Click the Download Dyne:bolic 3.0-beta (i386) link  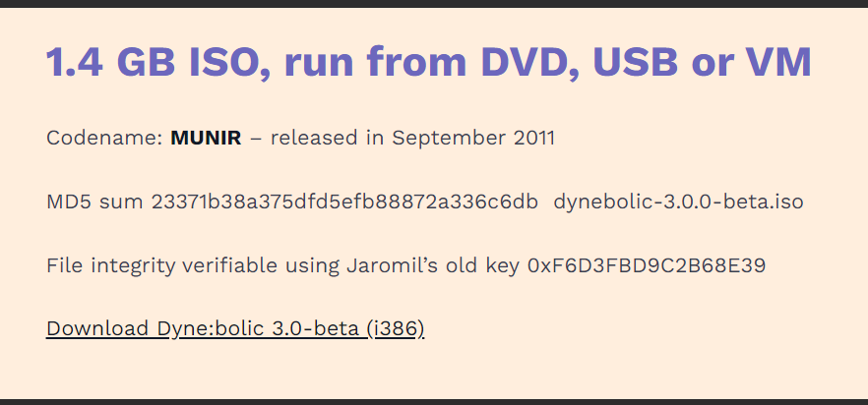[234, 328]
